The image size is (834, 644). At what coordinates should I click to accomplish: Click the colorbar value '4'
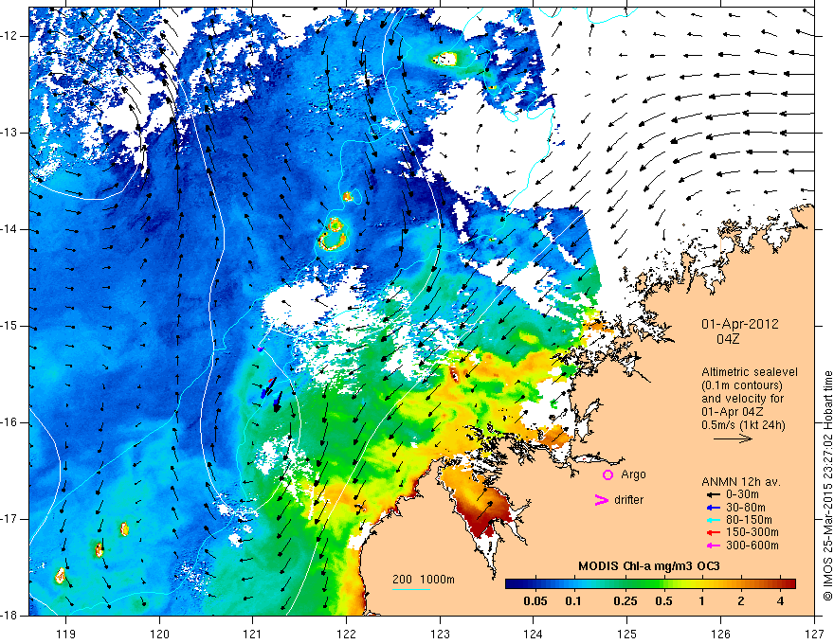pyautogui.click(x=780, y=601)
